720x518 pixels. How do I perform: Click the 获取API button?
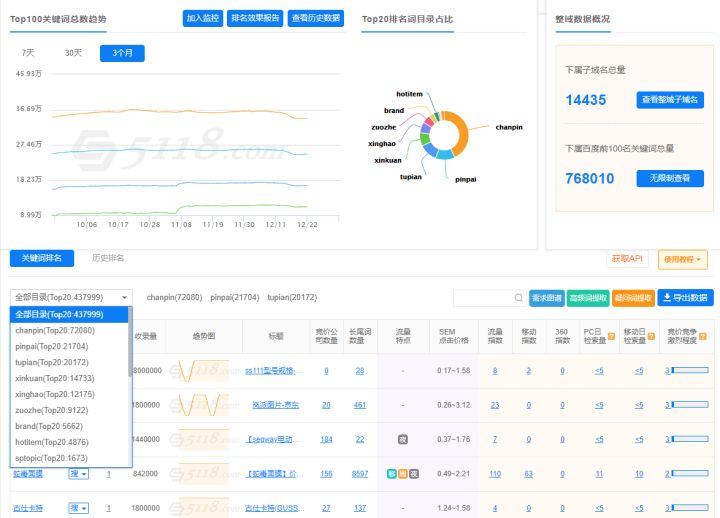628,259
